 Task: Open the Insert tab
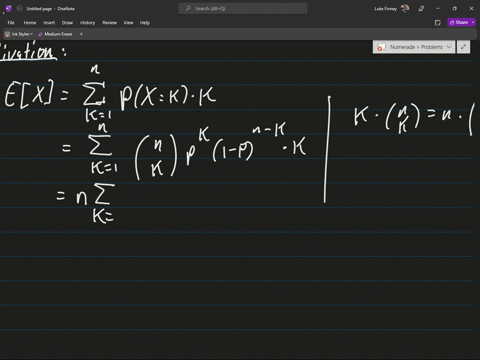[49, 23]
